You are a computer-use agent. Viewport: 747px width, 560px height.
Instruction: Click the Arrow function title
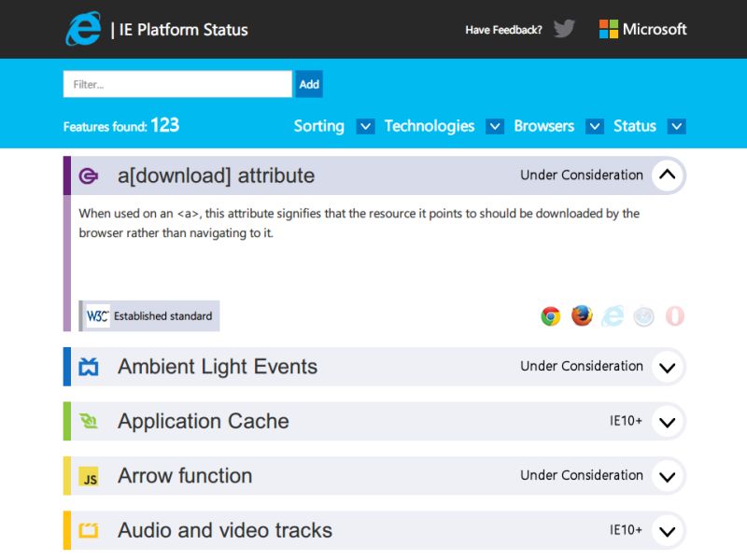point(185,476)
